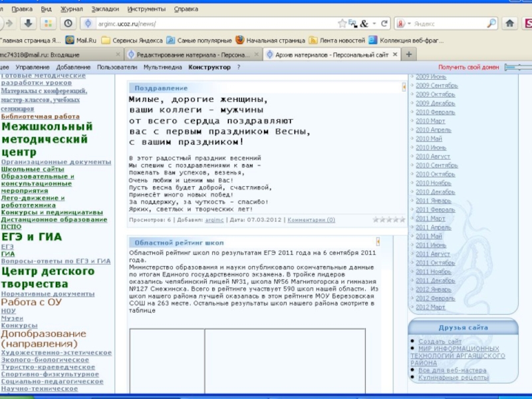532x399 pixels.
Task: Open the 2012 Март archive link
Action: tap(430, 307)
